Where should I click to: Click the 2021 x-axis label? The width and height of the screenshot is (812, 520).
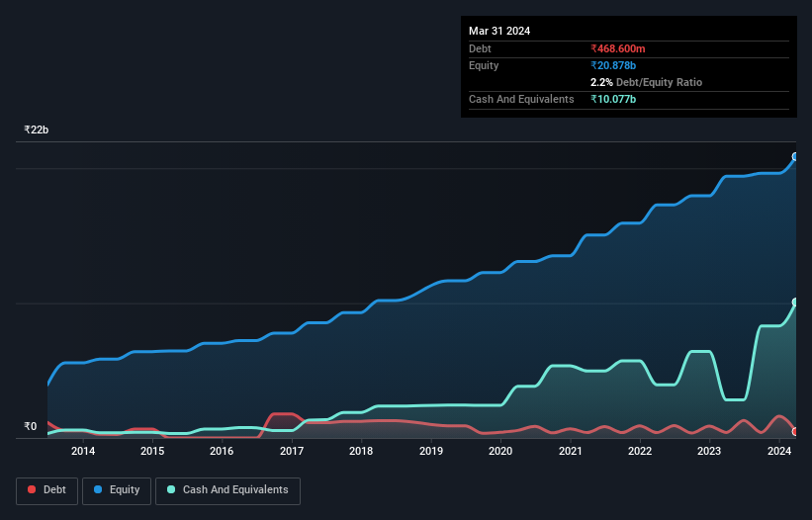[x=570, y=451]
